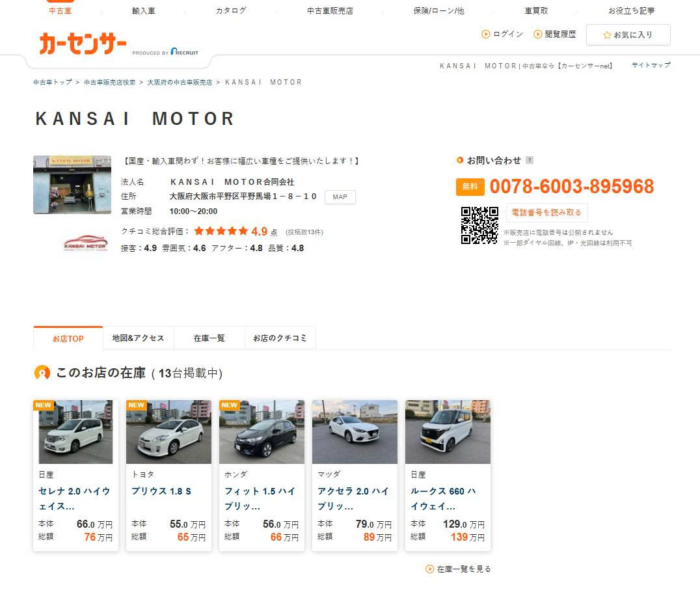
Task: Open 閲覧履歴 browsing history
Action: (x=555, y=34)
